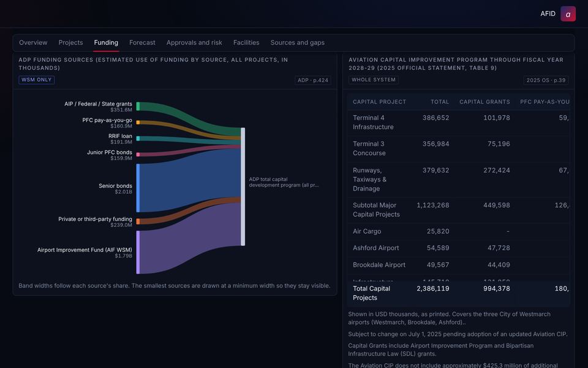Open the AFID user avatar icon
The height and width of the screenshot is (368, 588).
pyautogui.click(x=568, y=14)
